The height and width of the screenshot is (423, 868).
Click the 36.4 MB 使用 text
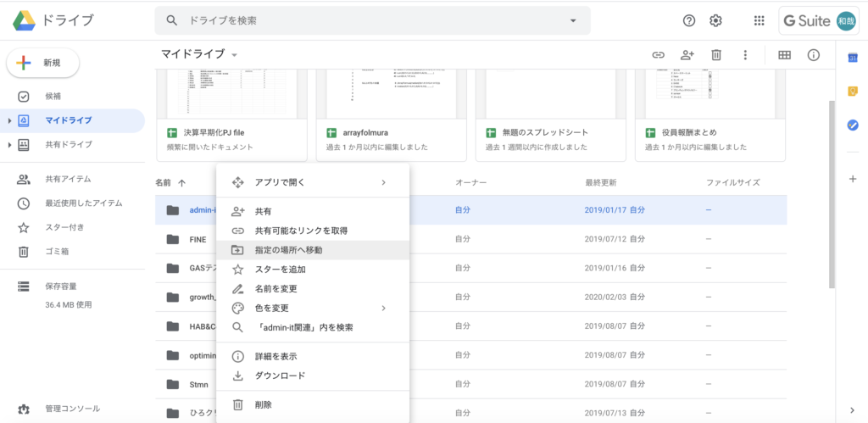click(69, 304)
